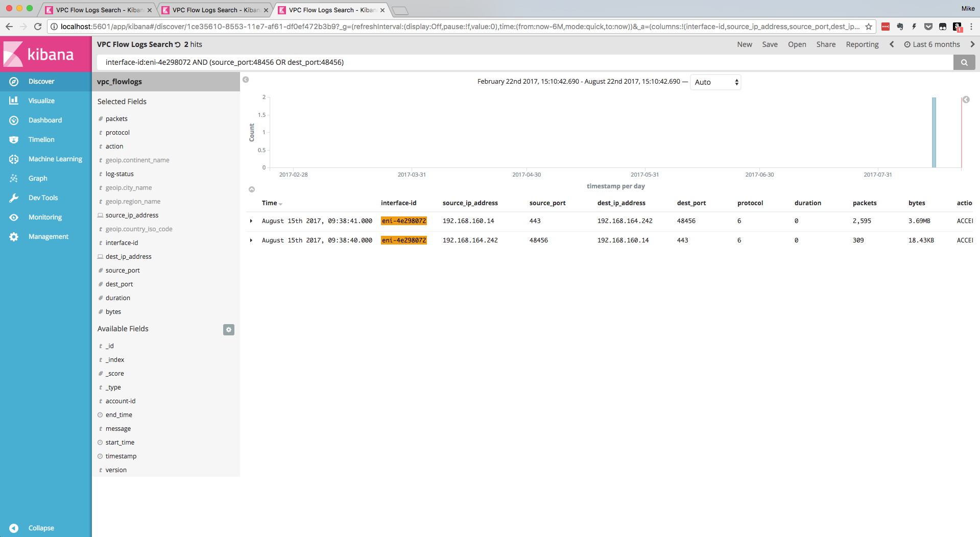980x537 pixels.
Task: Open the Graph section
Action: (45, 179)
